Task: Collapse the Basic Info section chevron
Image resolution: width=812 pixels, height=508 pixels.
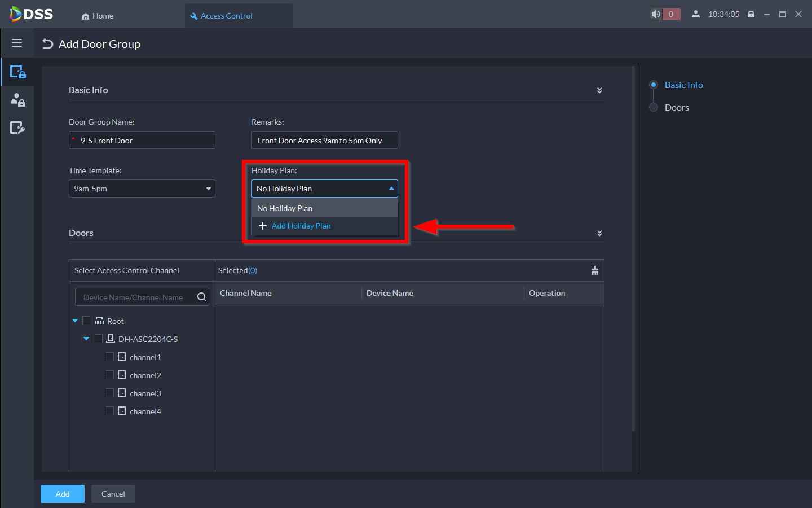Action: point(599,90)
